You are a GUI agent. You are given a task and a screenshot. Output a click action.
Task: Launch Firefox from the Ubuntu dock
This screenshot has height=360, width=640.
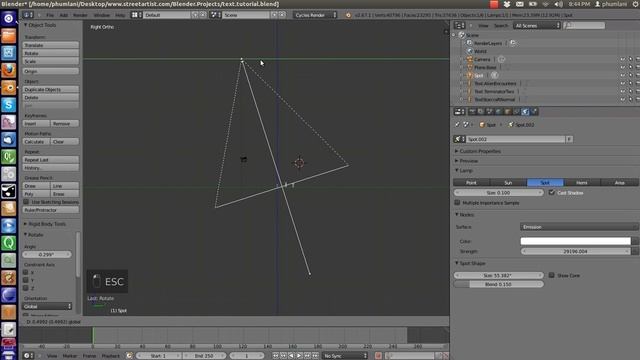[9, 70]
